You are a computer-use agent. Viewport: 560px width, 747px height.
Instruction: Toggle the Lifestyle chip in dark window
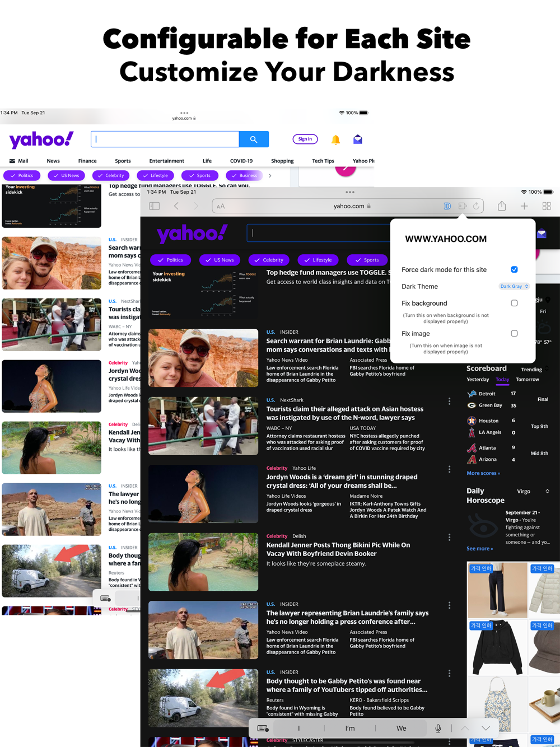click(318, 260)
